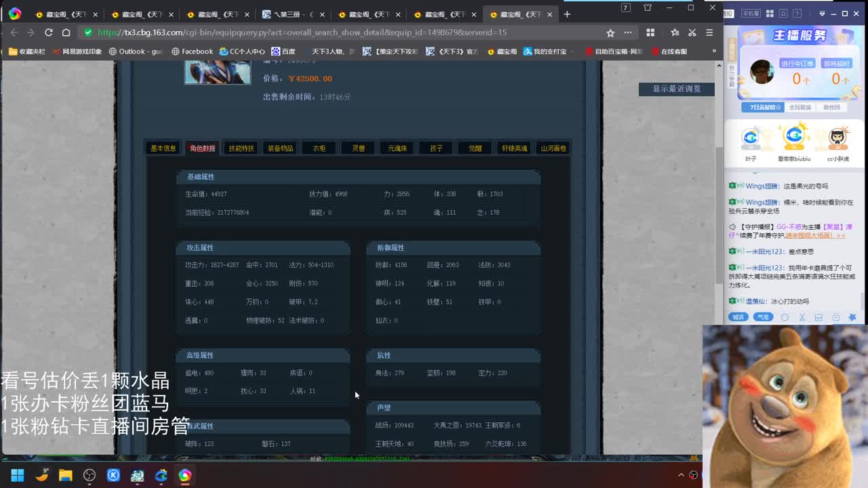868x488 pixels.
Task: Open Facebook from the bookmarks bar
Action: point(192,52)
